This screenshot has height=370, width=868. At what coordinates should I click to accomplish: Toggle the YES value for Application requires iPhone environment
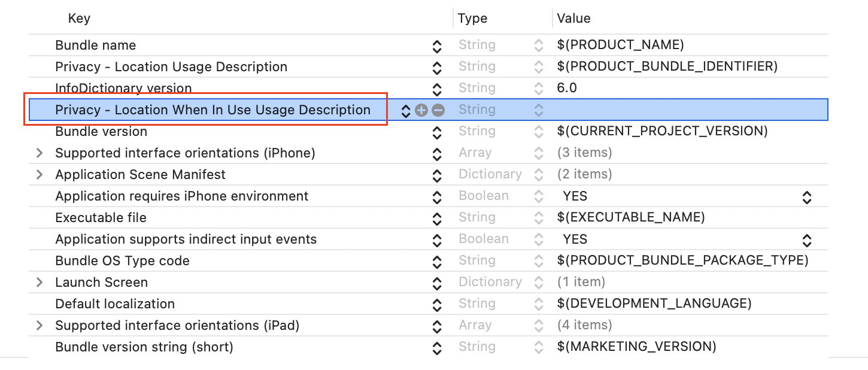806,197
